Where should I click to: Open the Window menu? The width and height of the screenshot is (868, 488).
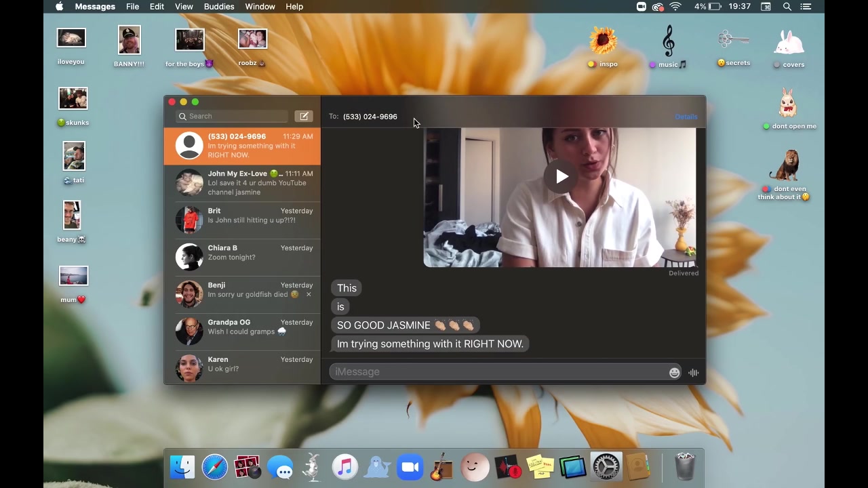click(x=260, y=6)
